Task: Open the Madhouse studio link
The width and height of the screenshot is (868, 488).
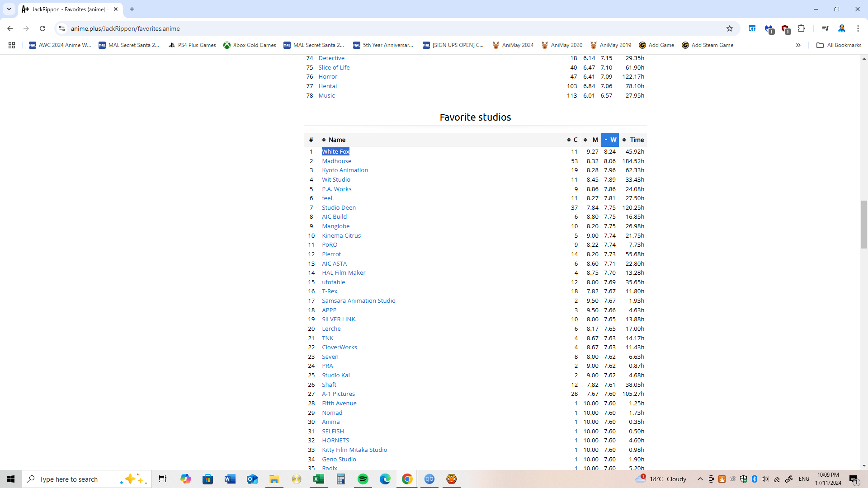Action: click(x=336, y=161)
